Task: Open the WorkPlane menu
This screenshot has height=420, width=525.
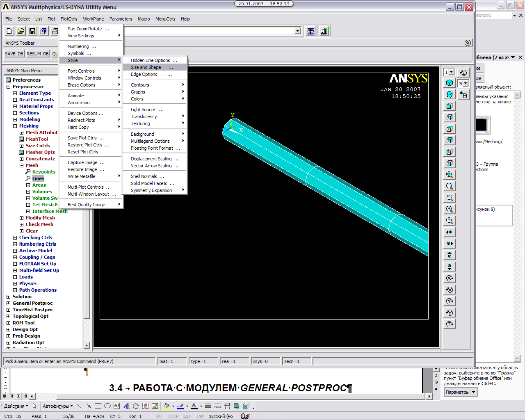Action: [94, 19]
